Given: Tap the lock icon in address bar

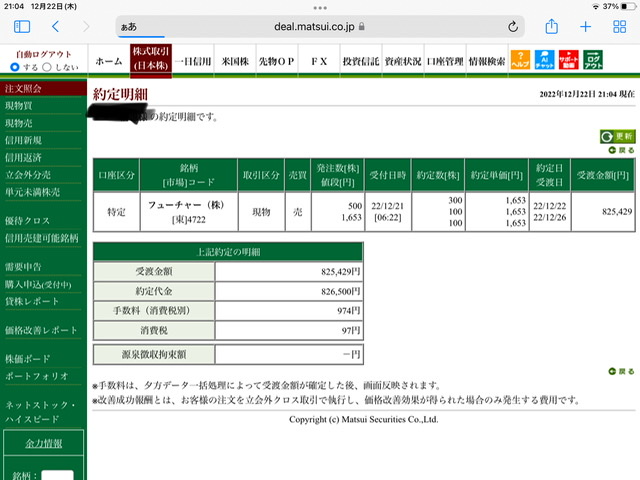Looking at the screenshot, I should pos(362,27).
